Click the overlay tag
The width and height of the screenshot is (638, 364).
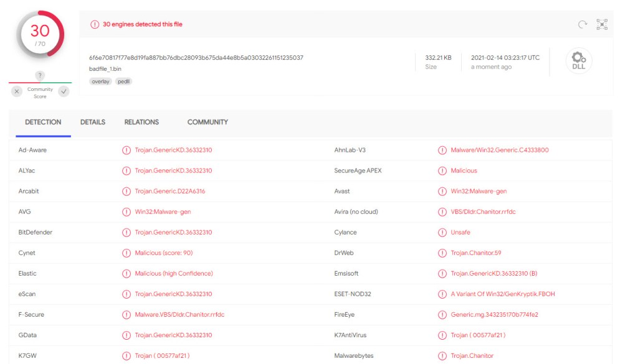tap(100, 82)
